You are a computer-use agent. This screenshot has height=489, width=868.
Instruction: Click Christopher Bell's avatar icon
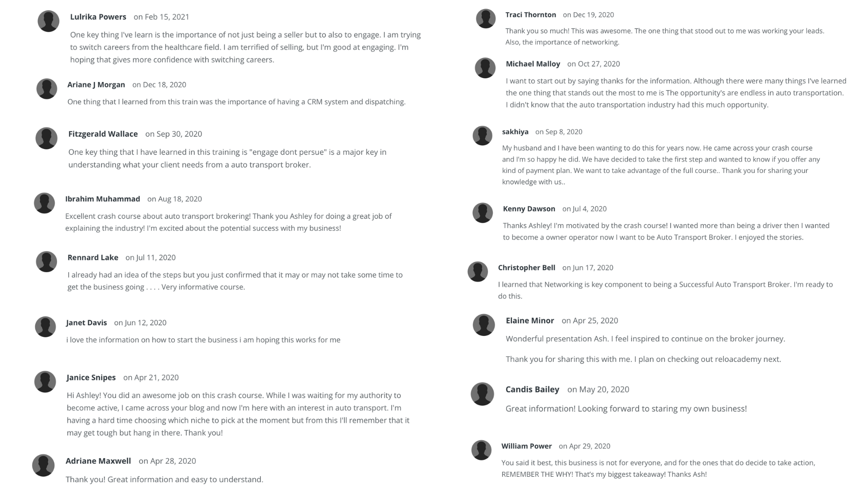click(478, 272)
